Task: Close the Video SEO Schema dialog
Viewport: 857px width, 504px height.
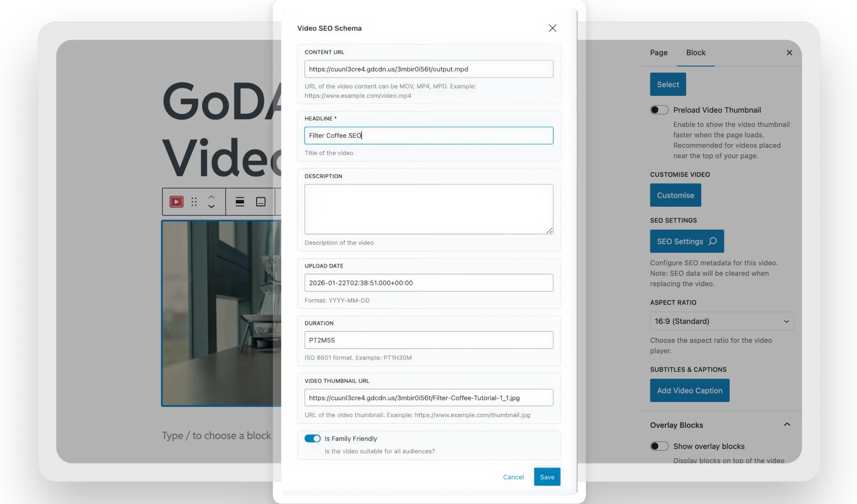Action: tap(552, 28)
